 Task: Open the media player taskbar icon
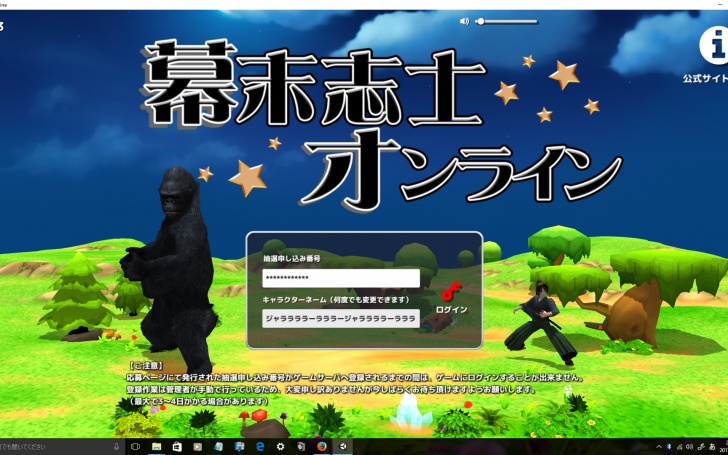(198, 447)
